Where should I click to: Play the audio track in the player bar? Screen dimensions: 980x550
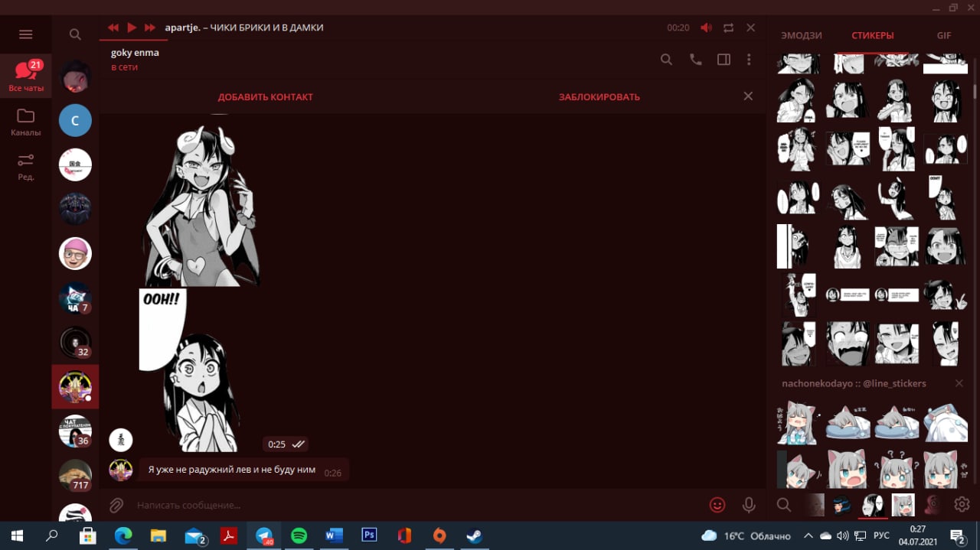point(132,28)
